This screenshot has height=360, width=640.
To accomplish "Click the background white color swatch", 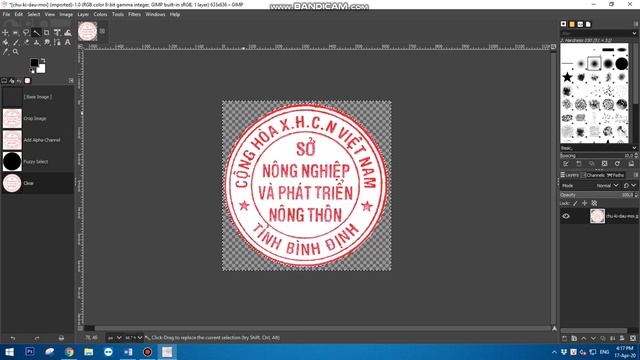I will click(x=41, y=69).
